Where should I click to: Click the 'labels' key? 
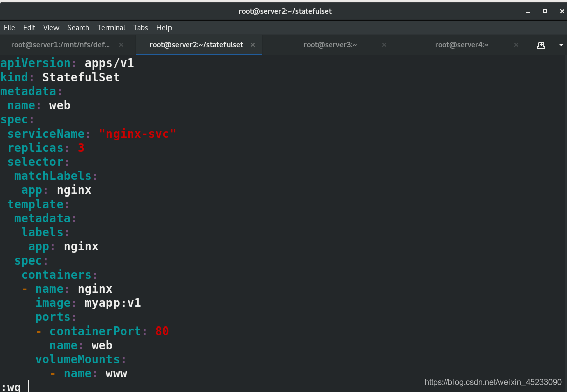pos(42,232)
